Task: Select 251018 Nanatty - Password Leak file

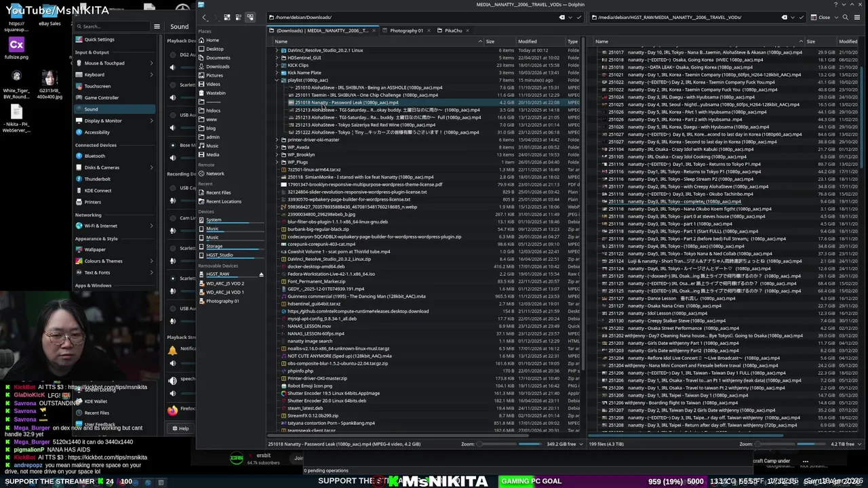Action: [346, 102]
